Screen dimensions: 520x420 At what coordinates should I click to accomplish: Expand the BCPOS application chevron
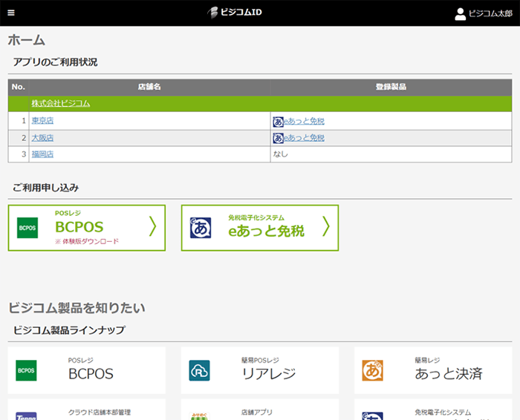tap(152, 227)
